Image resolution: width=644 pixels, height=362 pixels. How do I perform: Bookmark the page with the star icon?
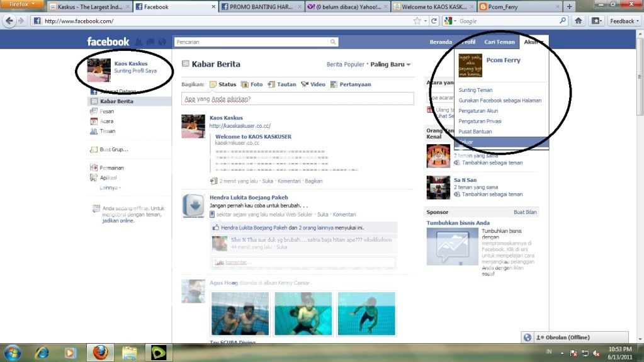pyautogui.click(x=417, y=21)
